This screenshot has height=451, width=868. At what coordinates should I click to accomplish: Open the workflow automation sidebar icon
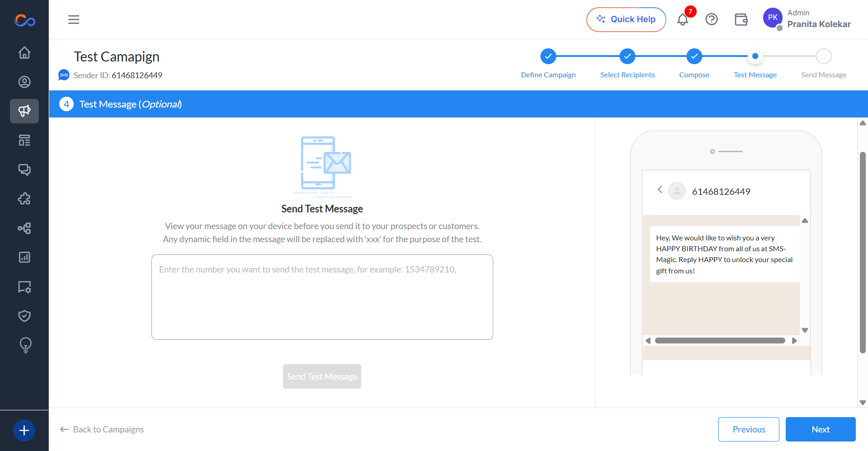coord(24,228)
